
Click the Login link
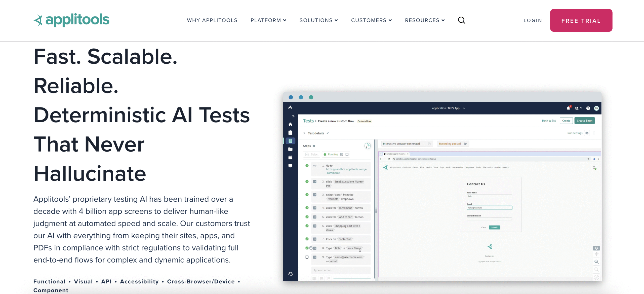click(533, 20)
